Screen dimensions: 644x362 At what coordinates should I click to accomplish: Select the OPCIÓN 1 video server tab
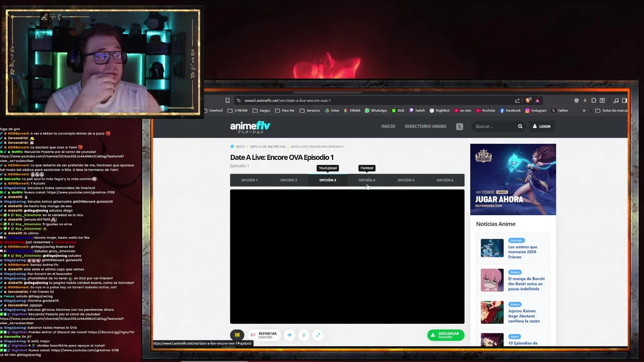[x=250, y=180]
